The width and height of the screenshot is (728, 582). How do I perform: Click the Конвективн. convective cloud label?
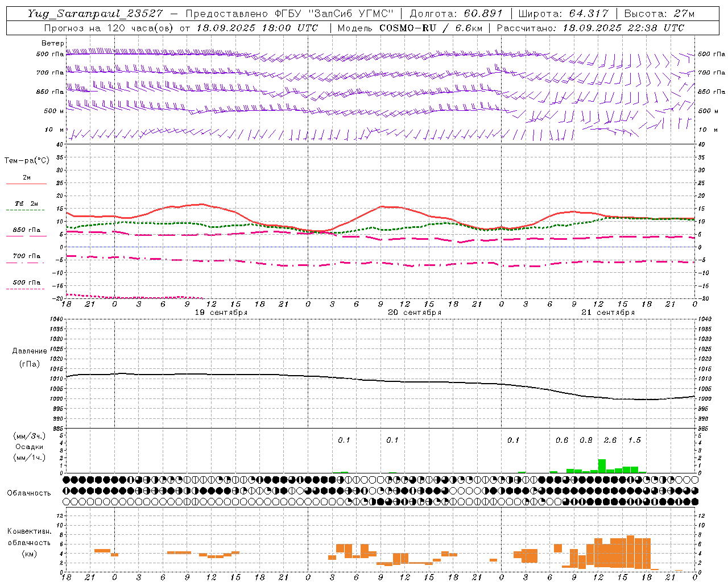[30, 531]
